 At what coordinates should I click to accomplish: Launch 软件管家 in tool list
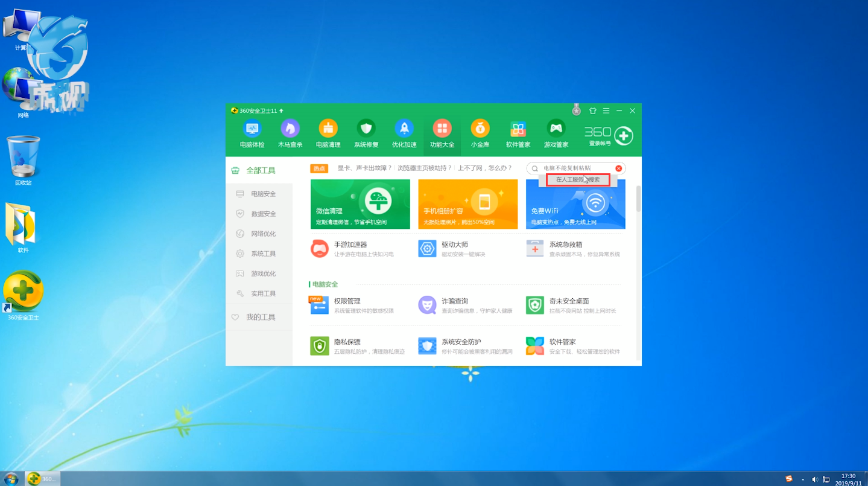tap(573, 346)
